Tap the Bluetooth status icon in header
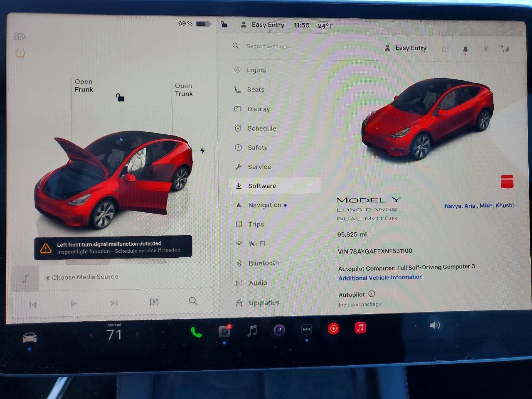Viewport: 532px width, 399px height. (485, 49)
